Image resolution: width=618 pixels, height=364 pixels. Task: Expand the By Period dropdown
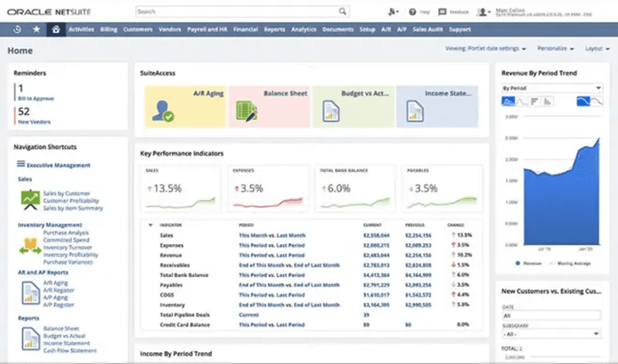point(551,88)
